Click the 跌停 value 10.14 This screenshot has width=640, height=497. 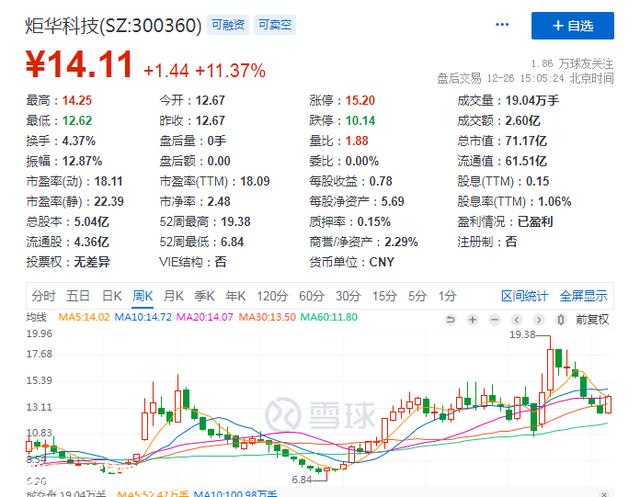[x=360, y=121]
